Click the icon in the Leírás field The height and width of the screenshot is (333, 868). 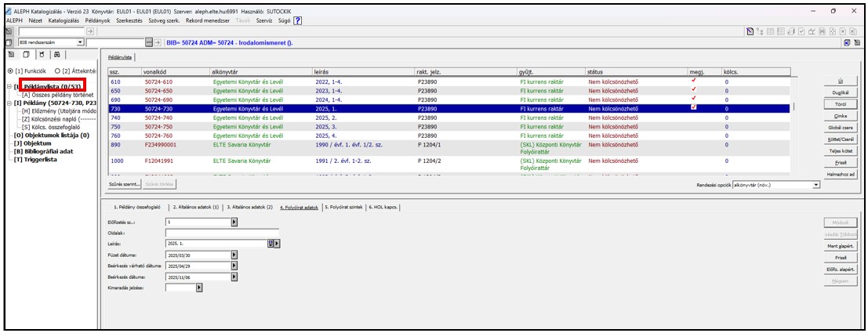(271, 243)
